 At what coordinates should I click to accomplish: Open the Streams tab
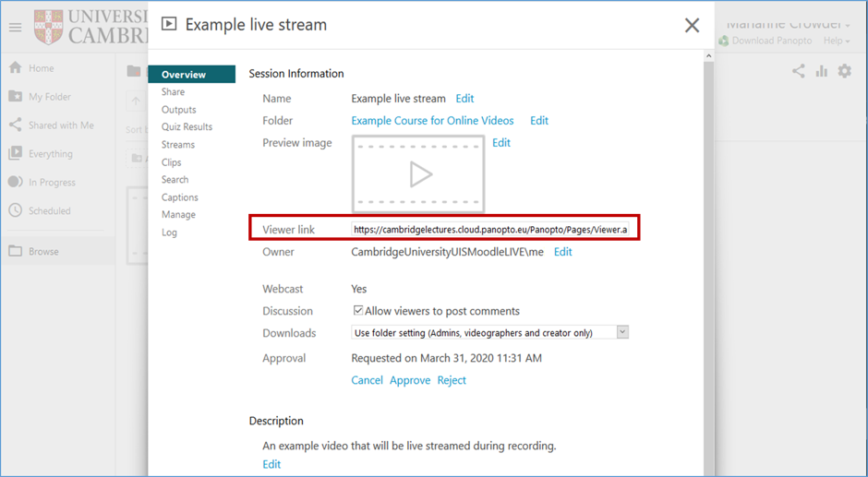(178, 145)
